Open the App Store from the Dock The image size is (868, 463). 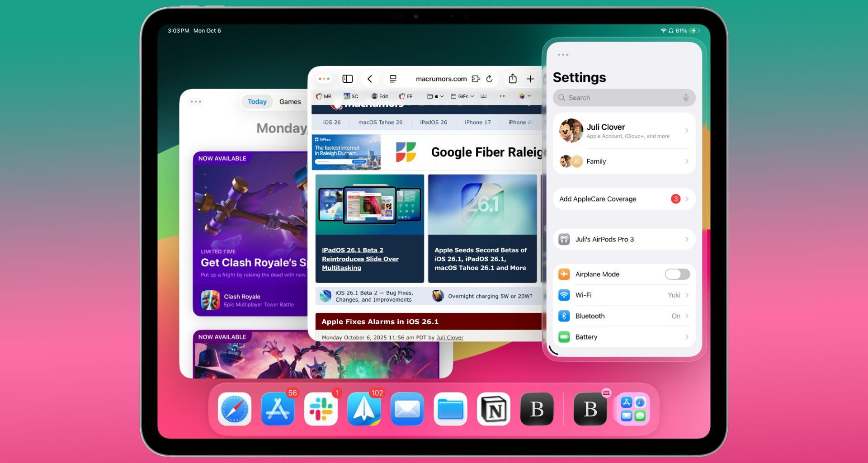[278, 409]
